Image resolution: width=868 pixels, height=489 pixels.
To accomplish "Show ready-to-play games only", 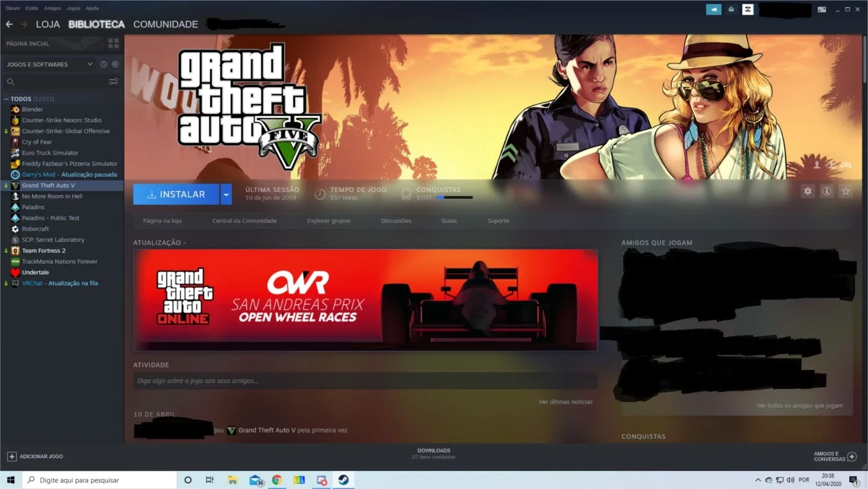I will [115, 65].
